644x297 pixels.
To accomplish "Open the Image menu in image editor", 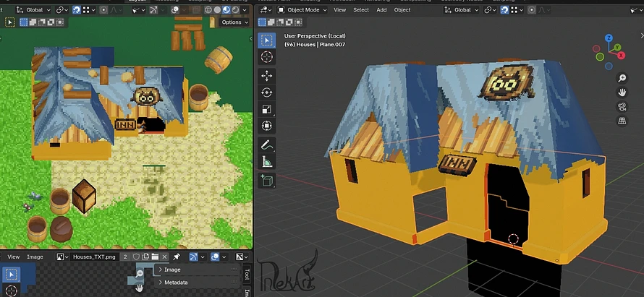I will click(x=35, y=257).
